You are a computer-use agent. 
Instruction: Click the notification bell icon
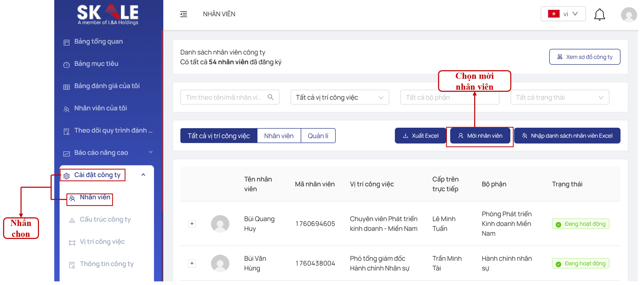pyautogui.click(x=599, y=15)
